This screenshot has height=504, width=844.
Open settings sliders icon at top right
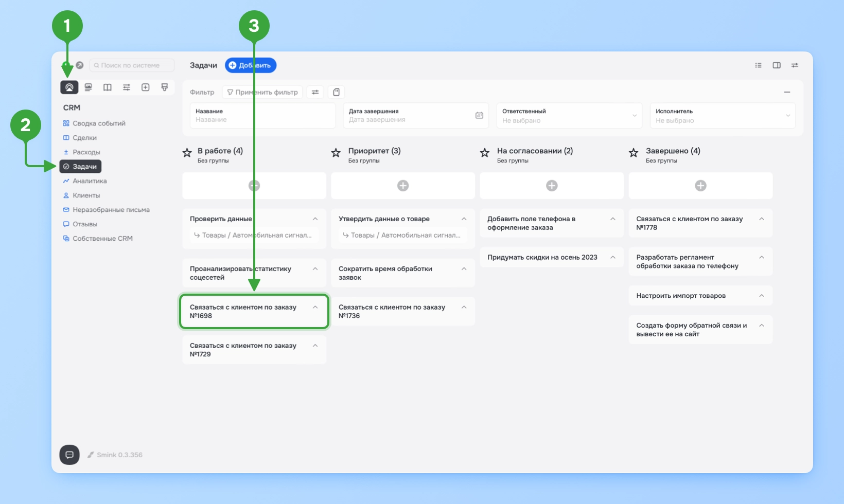click(795, 65)
